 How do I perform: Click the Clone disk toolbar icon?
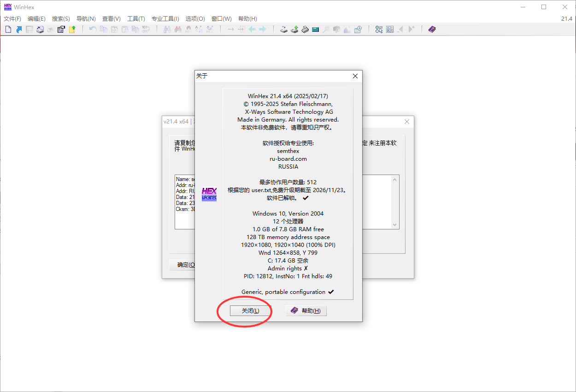click(x=294, y=29)
